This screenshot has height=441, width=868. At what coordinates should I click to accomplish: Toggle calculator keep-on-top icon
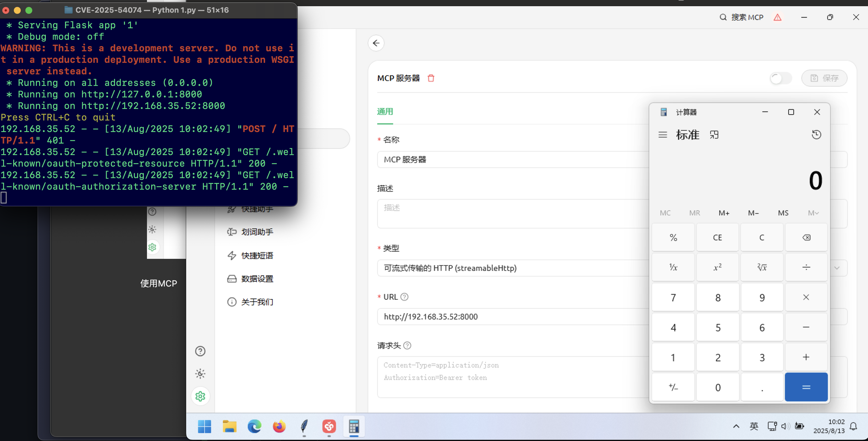point(714,135)
